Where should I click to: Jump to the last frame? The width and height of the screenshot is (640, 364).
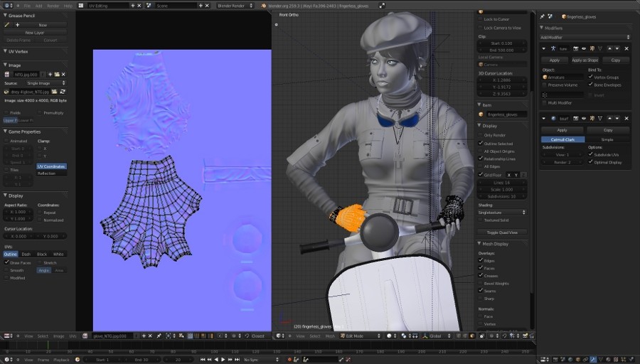[237, 360]
